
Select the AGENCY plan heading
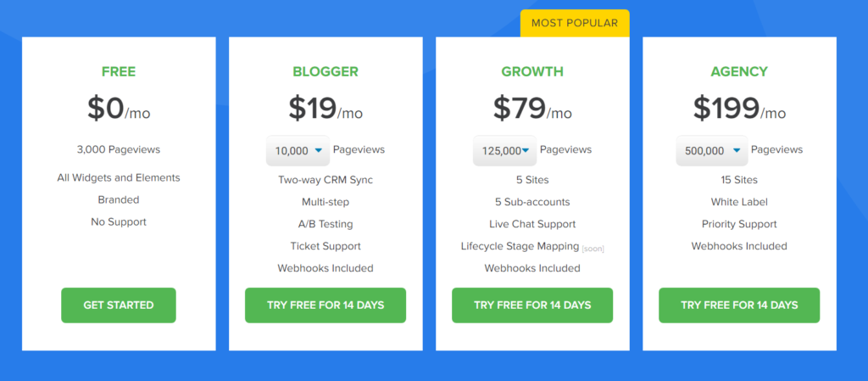pos(739,72)
